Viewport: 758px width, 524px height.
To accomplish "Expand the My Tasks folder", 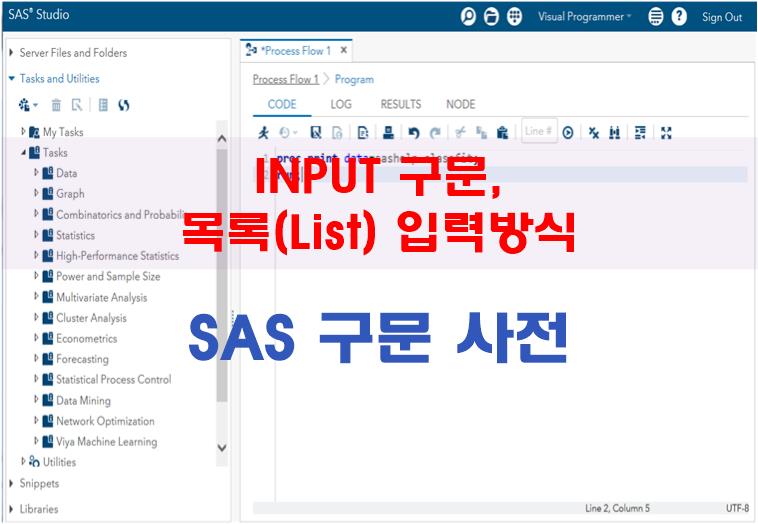I will point(23,131).
